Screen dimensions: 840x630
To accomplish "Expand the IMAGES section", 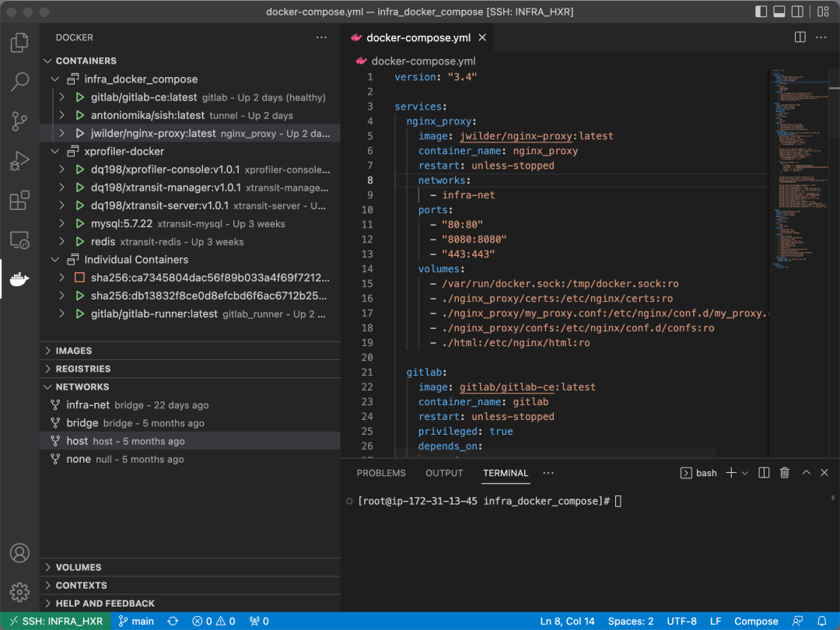I will [x=190, y=350].
